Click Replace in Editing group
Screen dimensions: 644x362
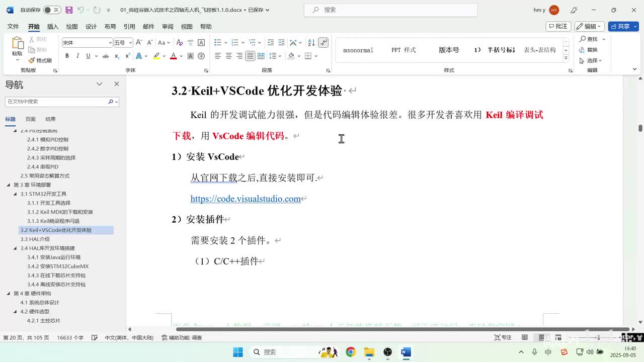pyautogui.click(x=588, y=50)
